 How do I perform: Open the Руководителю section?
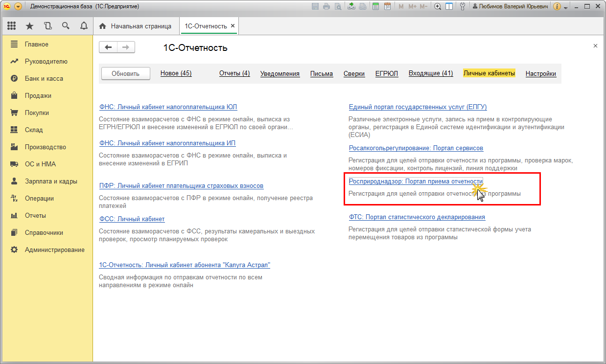pos(47,61)
